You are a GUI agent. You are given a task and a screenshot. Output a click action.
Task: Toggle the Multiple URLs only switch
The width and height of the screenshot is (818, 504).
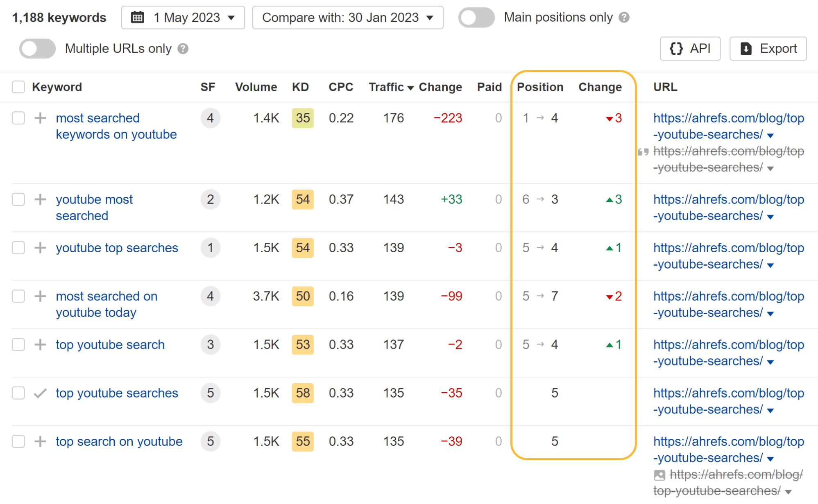36,49
